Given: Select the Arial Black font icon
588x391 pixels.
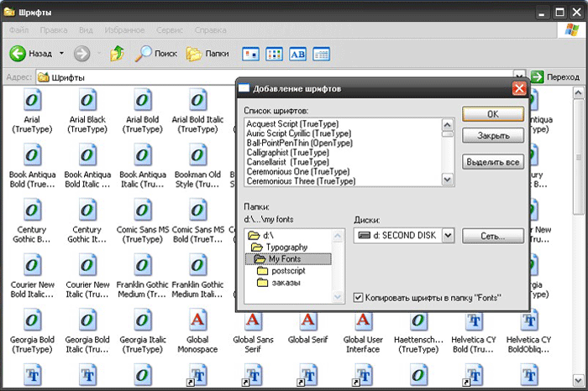Looking at the screenshot, I should point(87,100).
